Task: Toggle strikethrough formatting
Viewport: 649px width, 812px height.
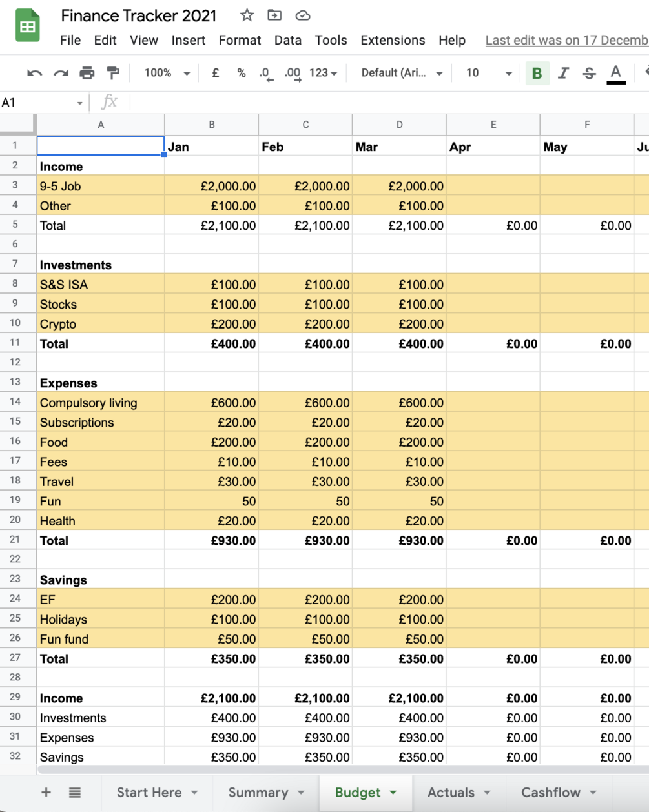Action: [x=589, y=73]
